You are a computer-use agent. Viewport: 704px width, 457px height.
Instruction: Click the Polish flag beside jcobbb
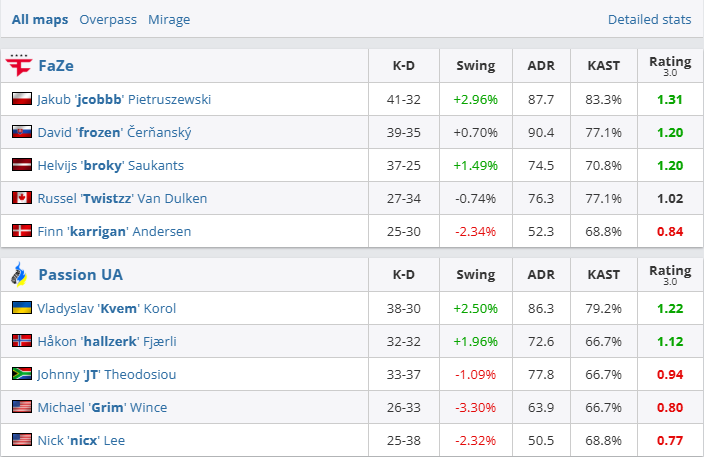21,99
